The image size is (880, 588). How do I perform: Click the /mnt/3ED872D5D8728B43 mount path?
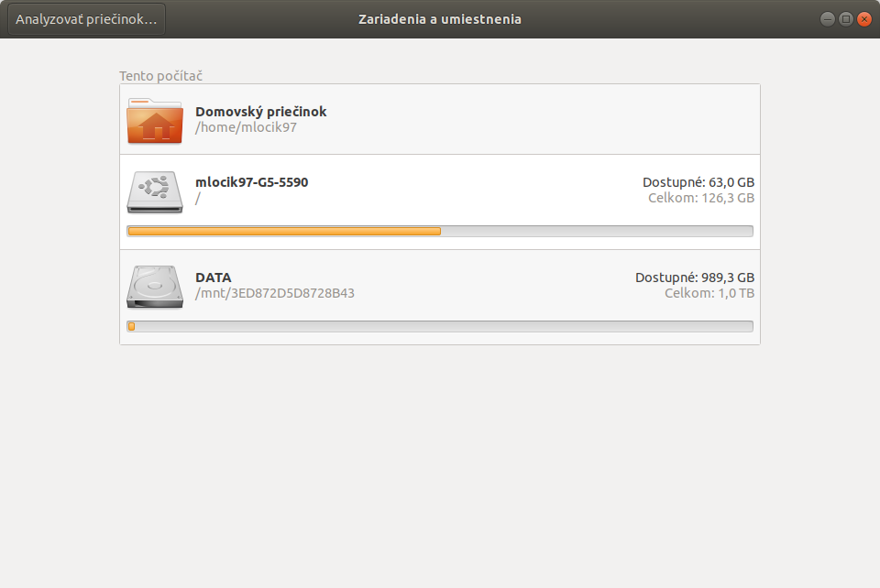point(275,293)
